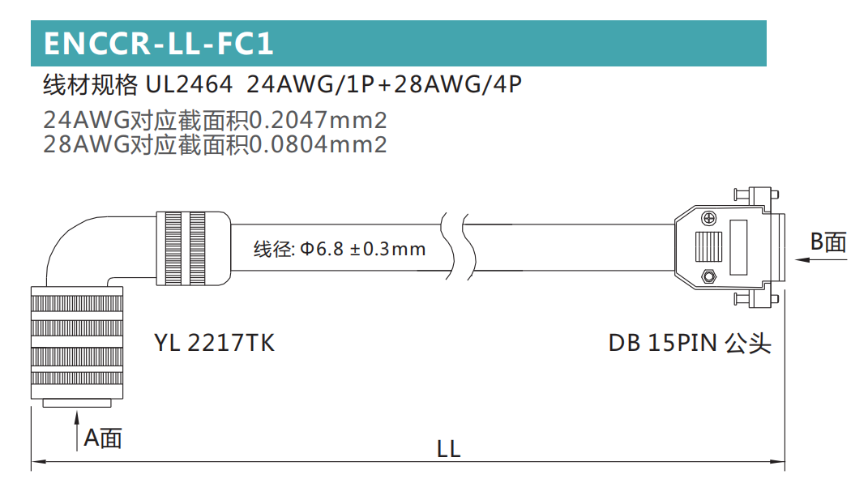
Task: Click the A面 arrow pointing upward
Action: tap(77, 430)
